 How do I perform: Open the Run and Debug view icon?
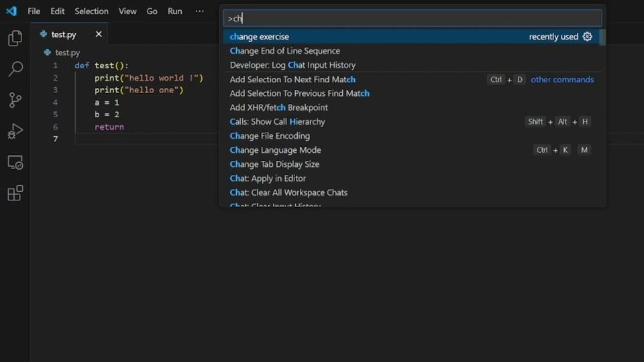15,131
